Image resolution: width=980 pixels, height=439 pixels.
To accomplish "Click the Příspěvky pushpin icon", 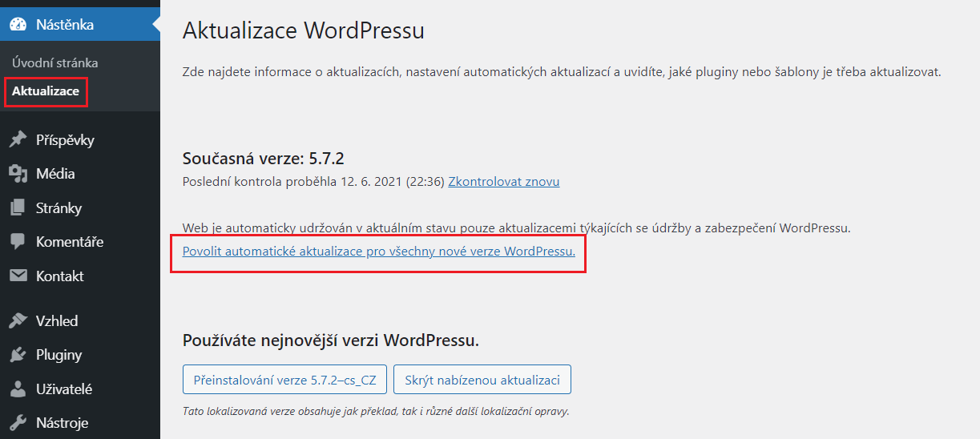I will [18, 140].
